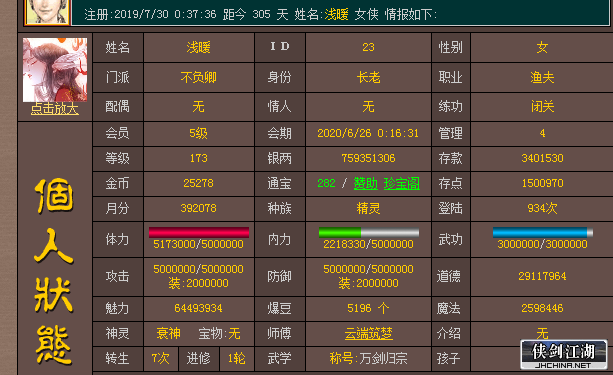Click the rebirth count 7次

(x=161, y=359)
